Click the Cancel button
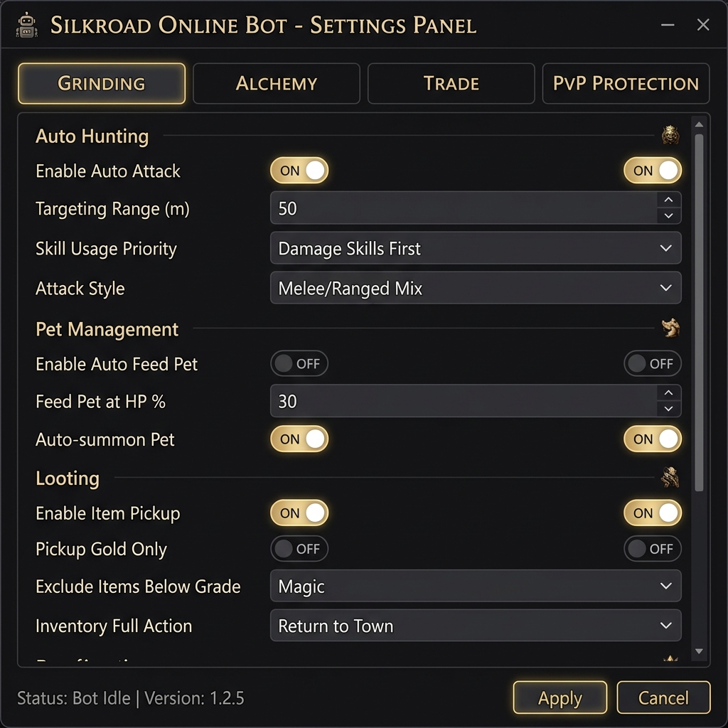This screenshot has height=728, width=728. click(663, 697)
